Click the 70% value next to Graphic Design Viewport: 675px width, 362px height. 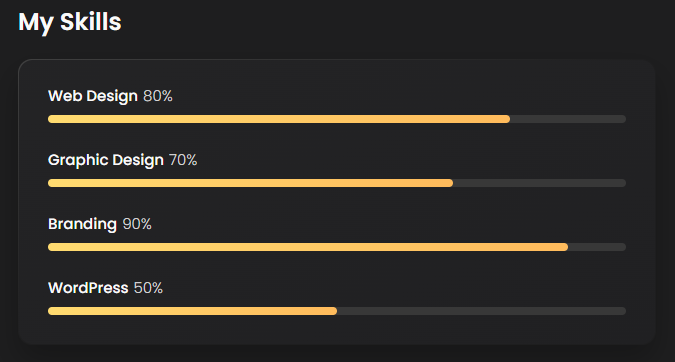click(x=183, y=160)
